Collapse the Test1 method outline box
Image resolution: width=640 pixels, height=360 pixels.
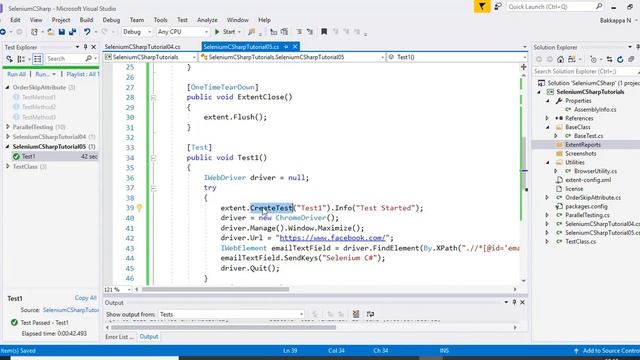click(153, 158)
